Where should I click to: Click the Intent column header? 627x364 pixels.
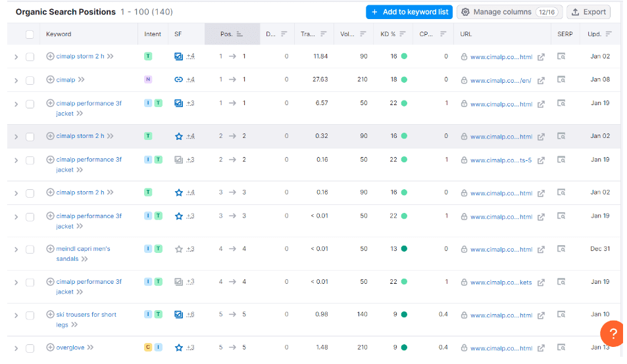[x=153, y=34]
